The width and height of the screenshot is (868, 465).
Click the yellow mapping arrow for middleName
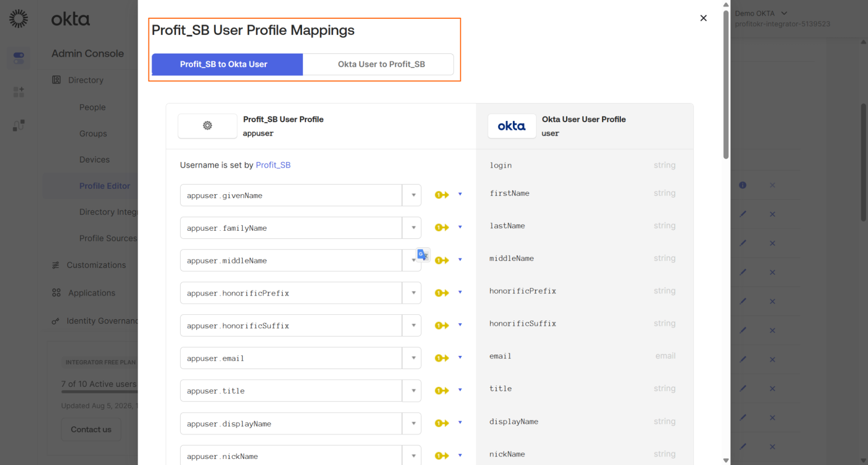[442, 260]
